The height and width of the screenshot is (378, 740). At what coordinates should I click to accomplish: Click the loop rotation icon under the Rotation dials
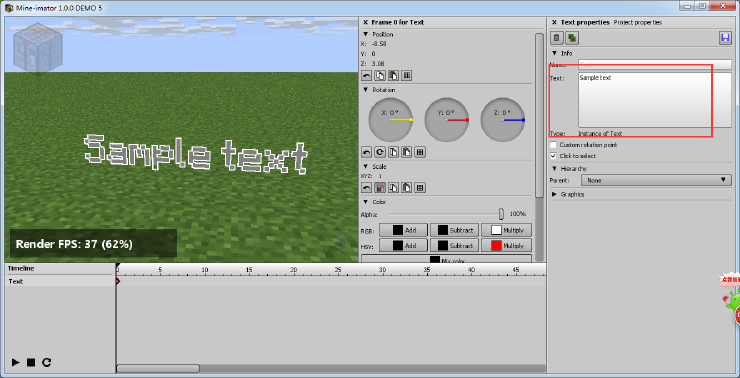pyautogui.click(x=379, y=152)
